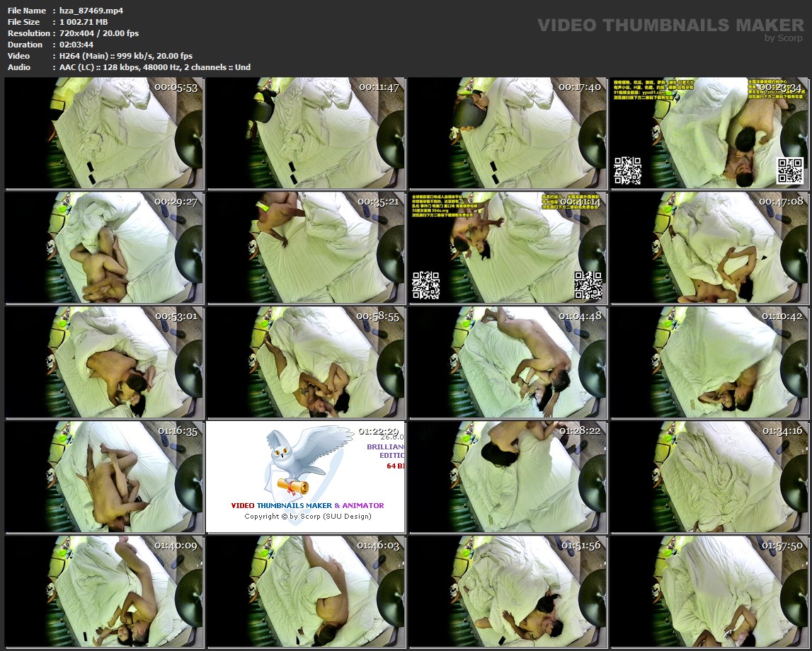The height and width of the screenshot is (651, 812).
Task: Click the 00:47:08 timestamp label
Action: (x=782, y=202)
